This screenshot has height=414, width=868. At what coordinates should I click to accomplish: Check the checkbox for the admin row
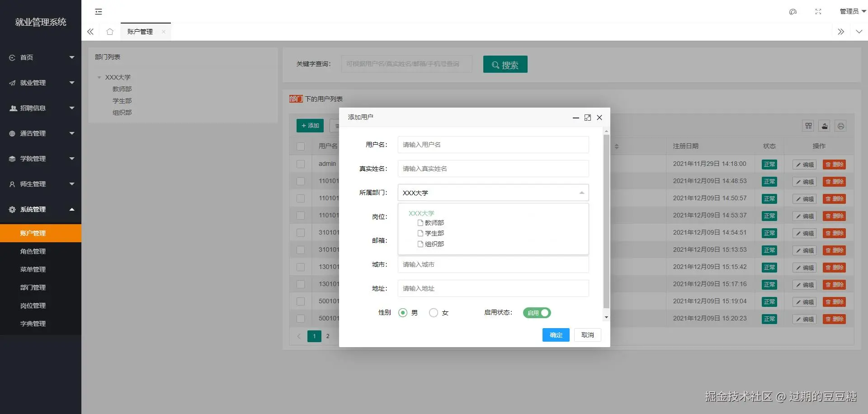[x=301, y=164]
